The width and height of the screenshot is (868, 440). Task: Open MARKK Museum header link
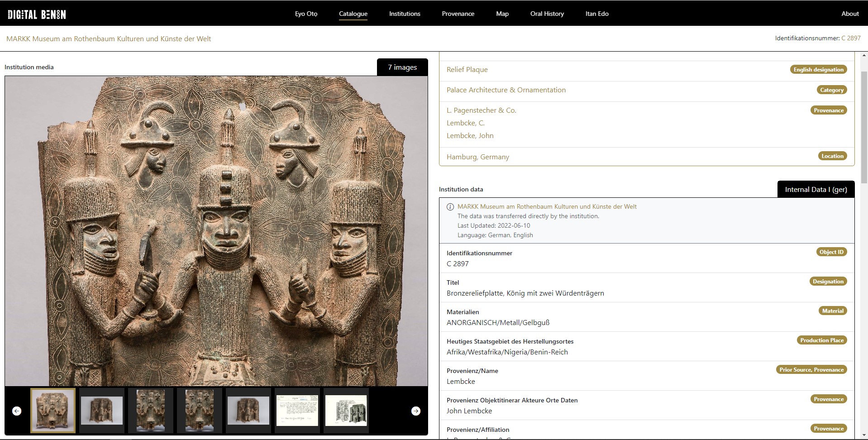pos(109,39)
